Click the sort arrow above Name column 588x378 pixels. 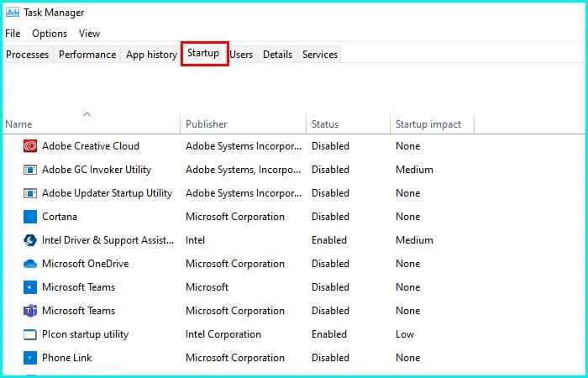coord(87,114)
